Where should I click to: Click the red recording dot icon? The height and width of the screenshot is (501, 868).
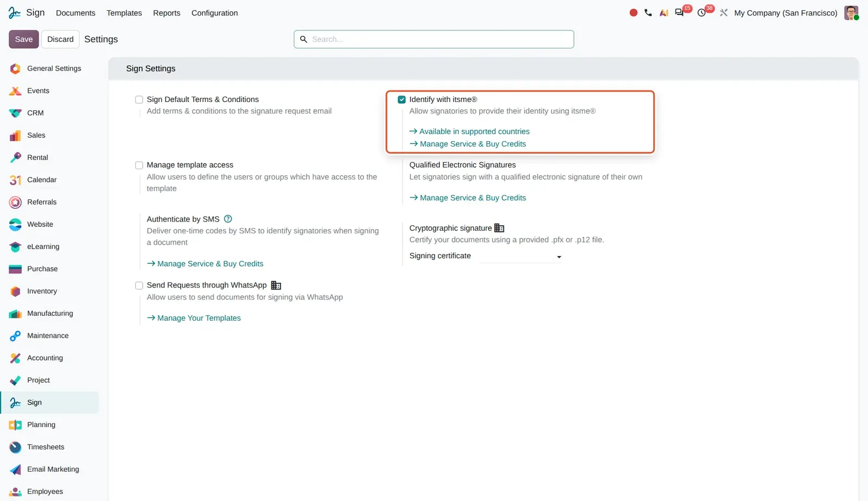coord(633,12)
